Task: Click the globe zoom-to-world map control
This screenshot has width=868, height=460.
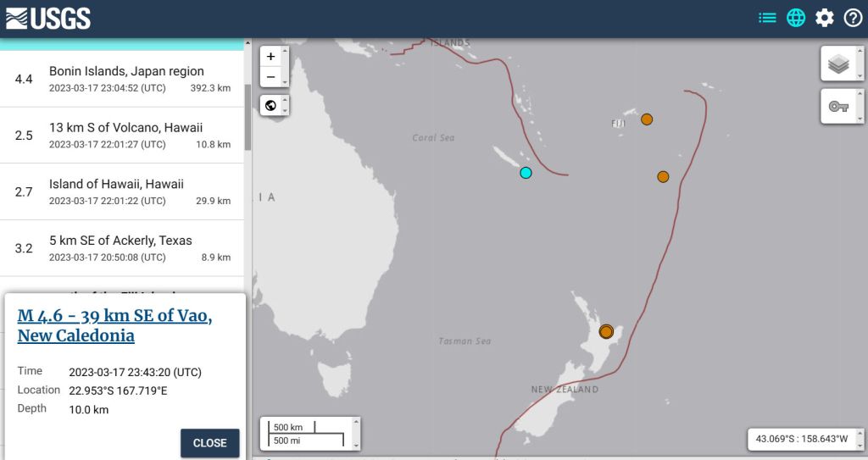Action: pyautogui.click(x=270, y=106)
